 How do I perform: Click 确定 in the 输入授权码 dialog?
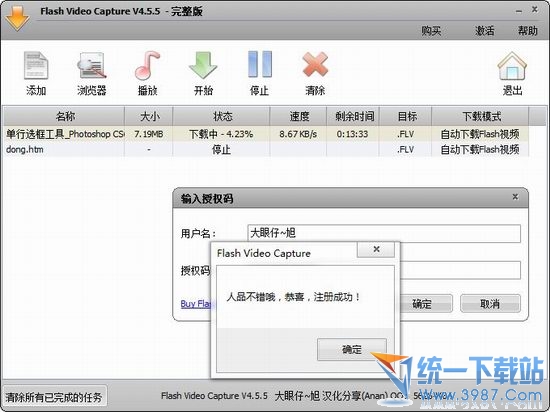click(x=426, y=303)
